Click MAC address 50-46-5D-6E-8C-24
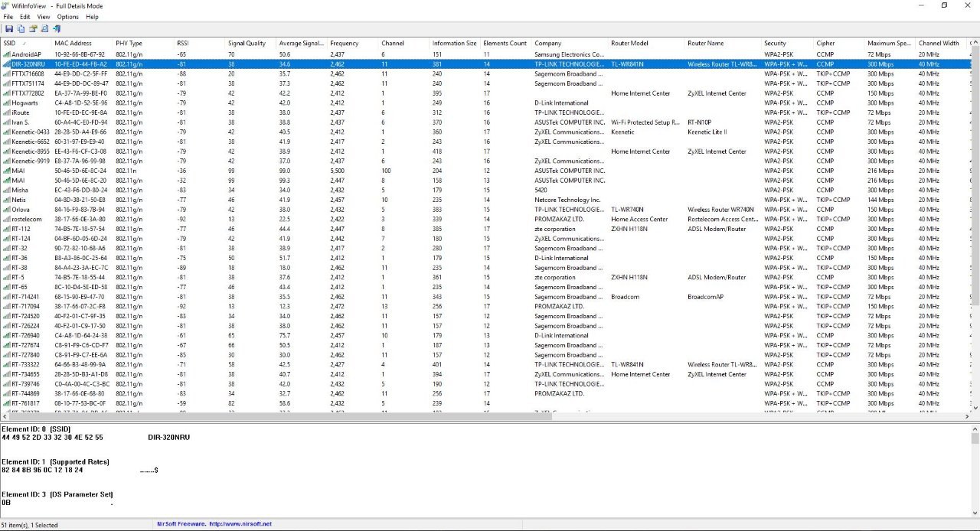The height and width of the screenshot is (531, 980). pyautogui.click(x=80, y=171)
